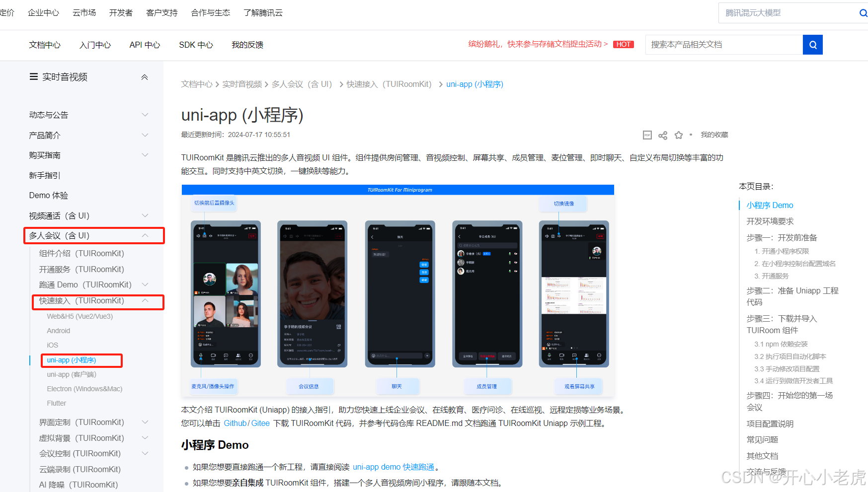Expand 会议控制 (TUIRoomKit) item
This screenshot has height=492, width=868.
(x=145, y=453)
